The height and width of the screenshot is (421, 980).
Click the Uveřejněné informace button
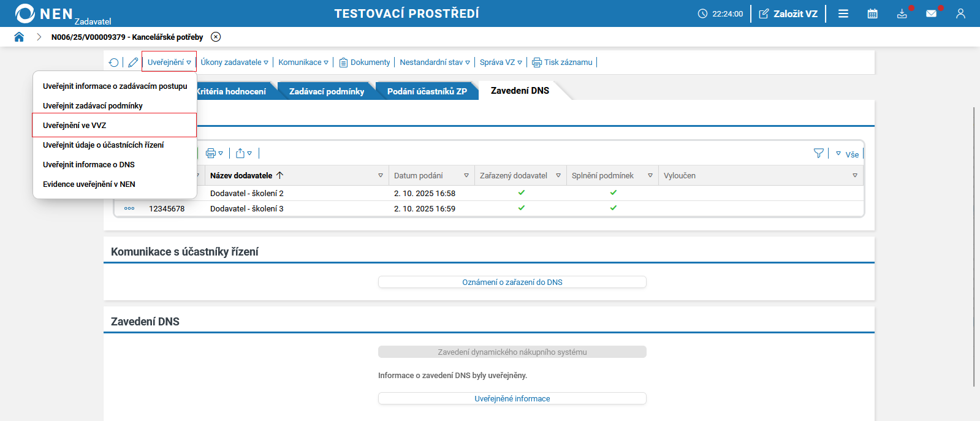click(512, 398)
